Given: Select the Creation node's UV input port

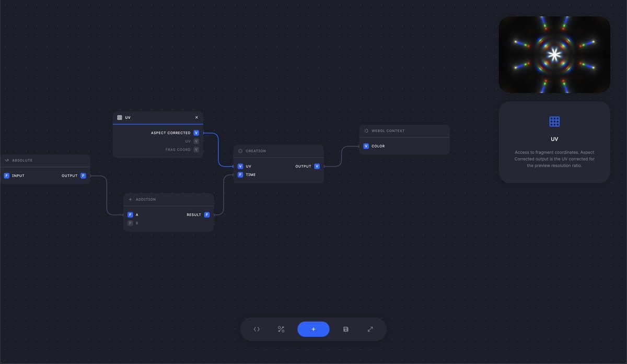Looking at the screenshot, I should [240, 166].
